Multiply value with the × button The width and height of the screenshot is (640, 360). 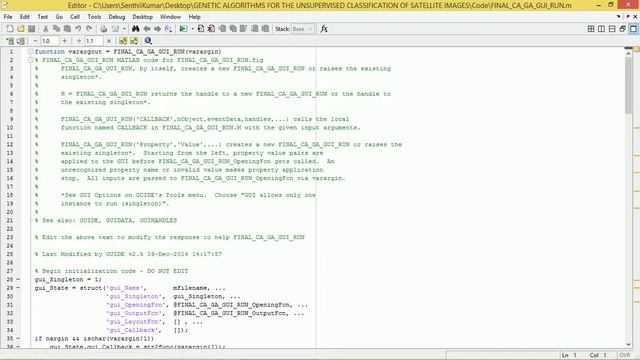click(x=109, y=41)
